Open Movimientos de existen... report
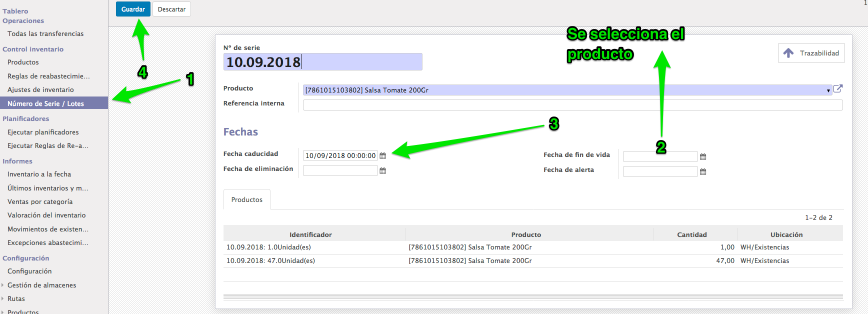The image size is (868, 314). [x=48, y=229]
